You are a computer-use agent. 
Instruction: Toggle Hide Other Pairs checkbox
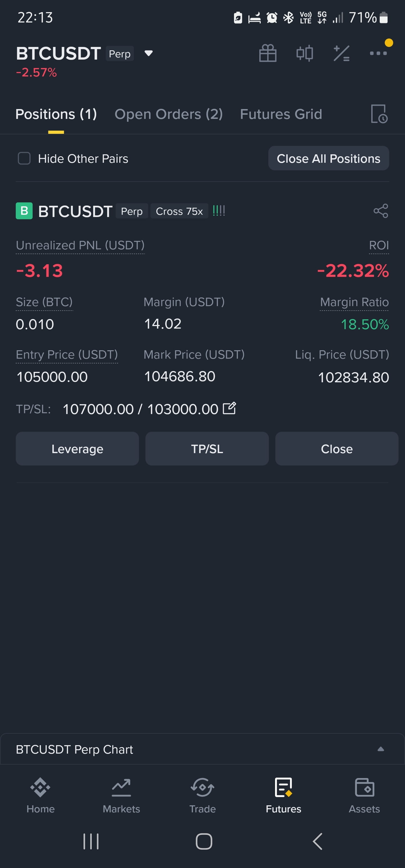(x=24, y=158)
